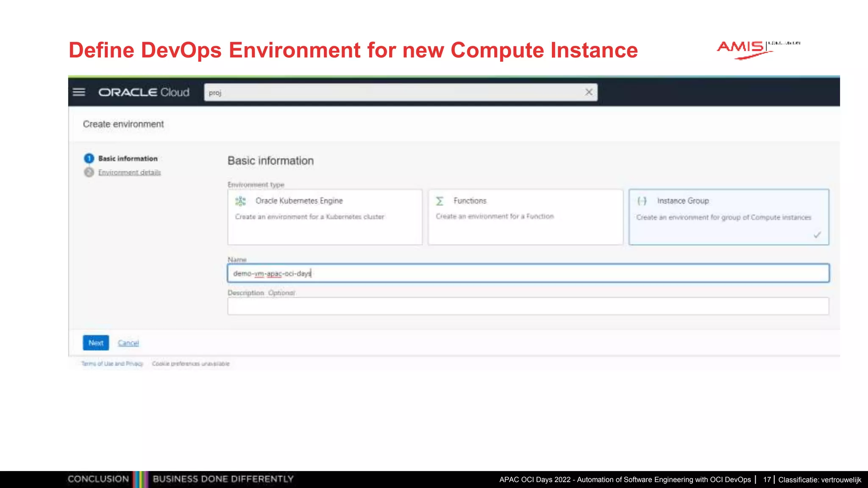Click the step 2 circle indicator

[x=89, y=172]
